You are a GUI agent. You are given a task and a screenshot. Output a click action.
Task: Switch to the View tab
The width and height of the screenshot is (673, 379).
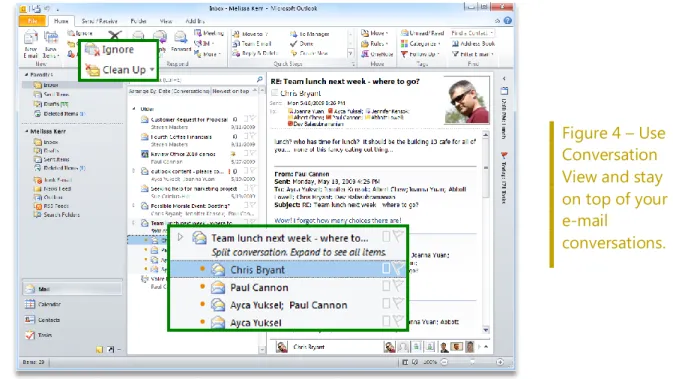click(166, 21)
